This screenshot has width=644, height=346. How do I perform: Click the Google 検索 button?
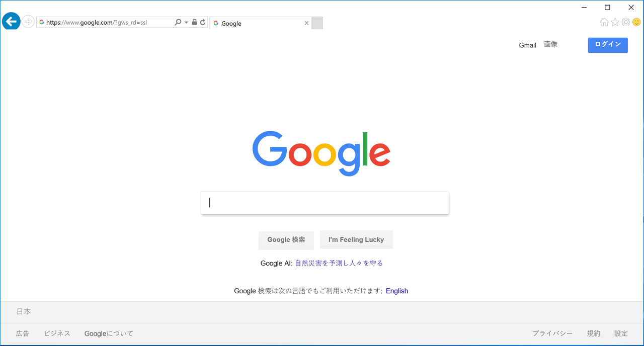(x=286, y=240)
